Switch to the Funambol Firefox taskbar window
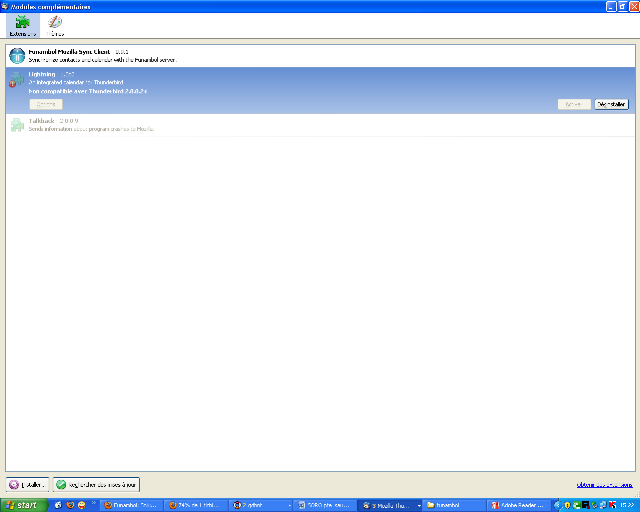This screenshot has width=640, height=512. tap(131, 505)
